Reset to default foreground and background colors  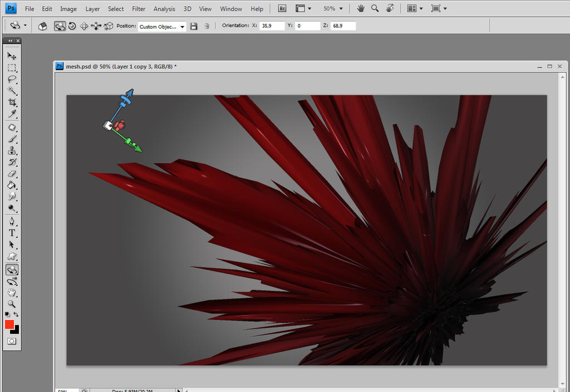[7, 314]
